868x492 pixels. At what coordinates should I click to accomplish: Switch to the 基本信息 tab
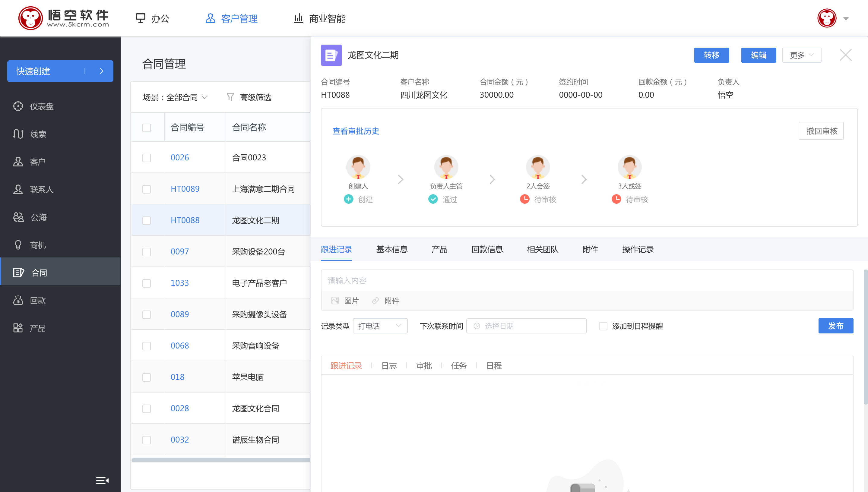point(391,249)
